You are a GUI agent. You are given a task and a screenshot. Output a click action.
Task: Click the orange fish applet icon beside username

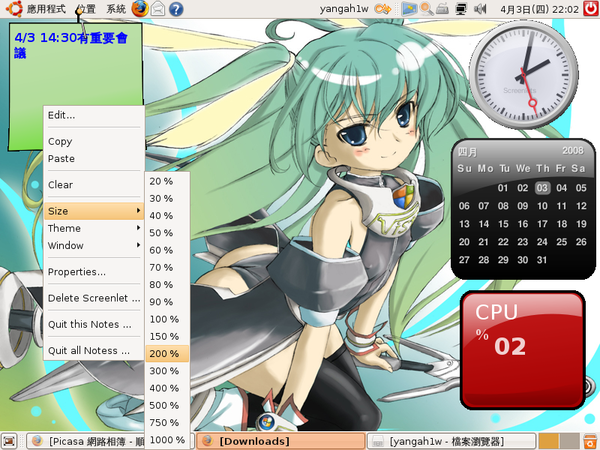(x=383, y=8)
